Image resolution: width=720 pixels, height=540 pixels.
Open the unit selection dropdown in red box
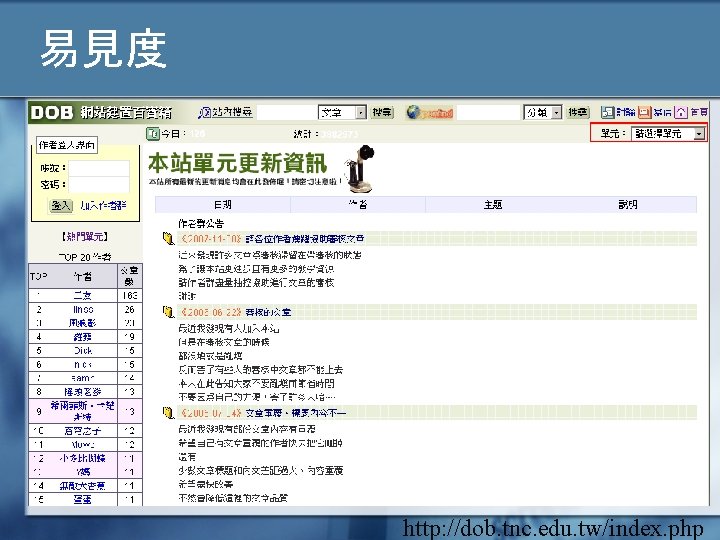coord(668,134)
